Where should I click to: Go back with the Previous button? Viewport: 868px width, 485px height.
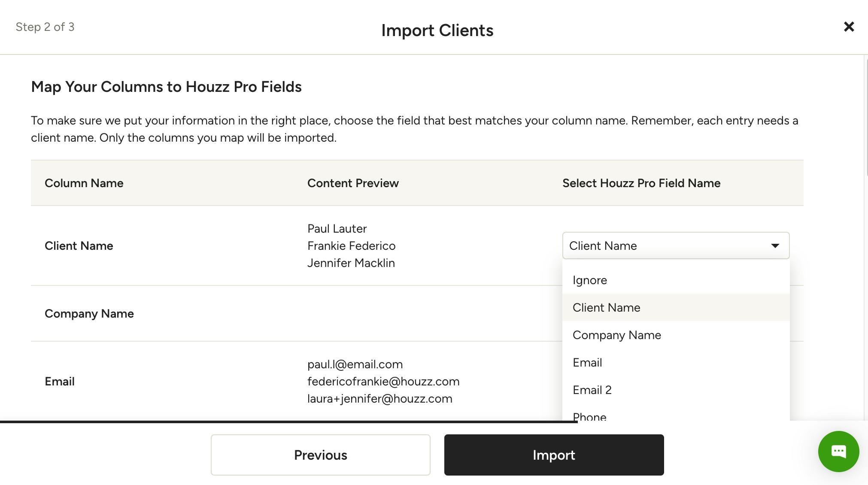click(x=320, y=455)
